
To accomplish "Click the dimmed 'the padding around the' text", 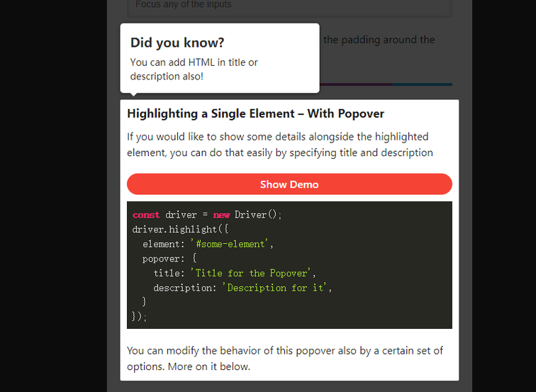I will (379, 40).
